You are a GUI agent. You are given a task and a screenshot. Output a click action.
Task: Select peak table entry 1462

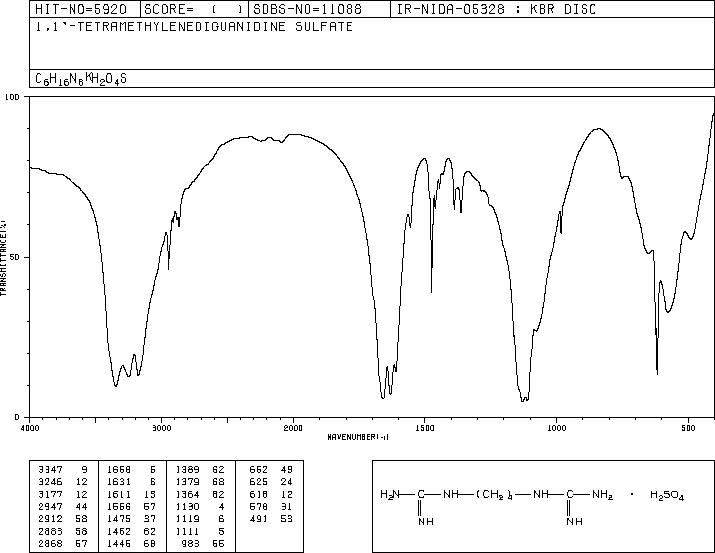coord(119,532)
